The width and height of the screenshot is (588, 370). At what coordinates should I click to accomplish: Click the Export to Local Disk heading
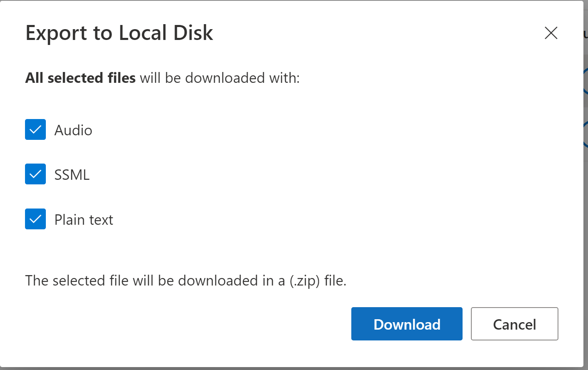tap(119, 33)
